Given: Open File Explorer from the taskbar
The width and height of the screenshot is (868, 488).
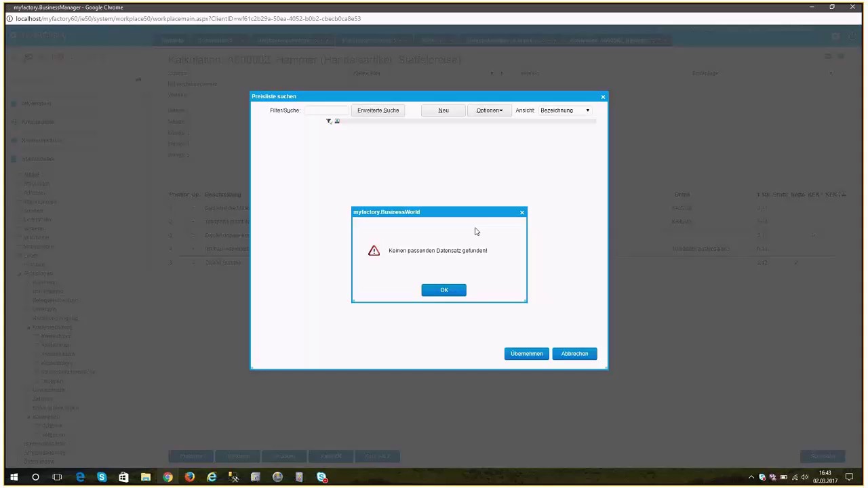Looking at the screenshot, I should 145,477.
